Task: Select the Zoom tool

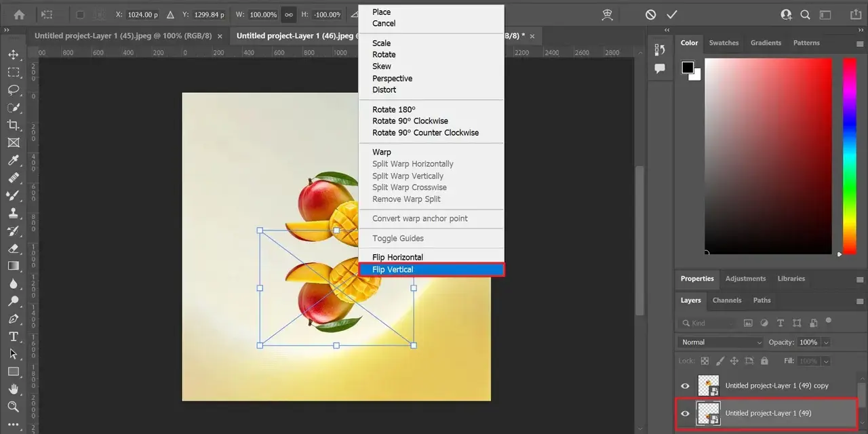Action: coord(13,407)
